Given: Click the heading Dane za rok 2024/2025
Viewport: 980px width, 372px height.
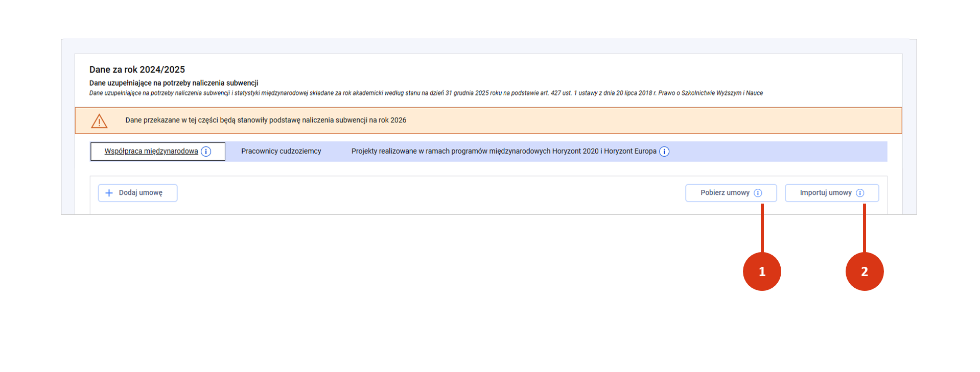Looking at the screenshot, I should [x=137, y=70].
